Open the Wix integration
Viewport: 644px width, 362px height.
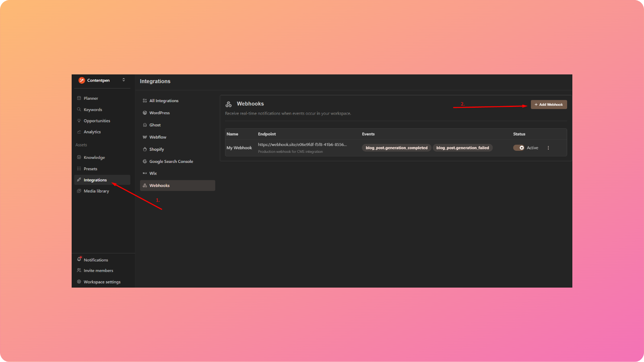click(x=152, y=173)
